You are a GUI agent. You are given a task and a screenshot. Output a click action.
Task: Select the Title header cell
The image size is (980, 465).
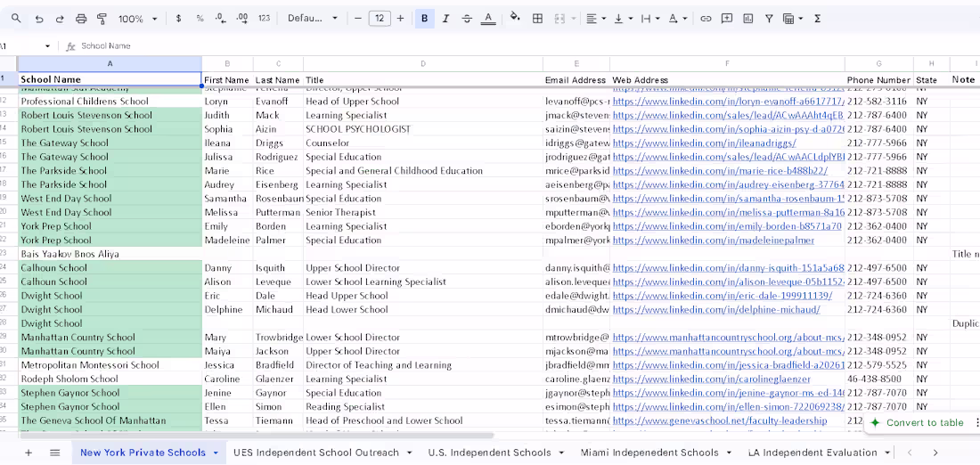coord(423,80)
